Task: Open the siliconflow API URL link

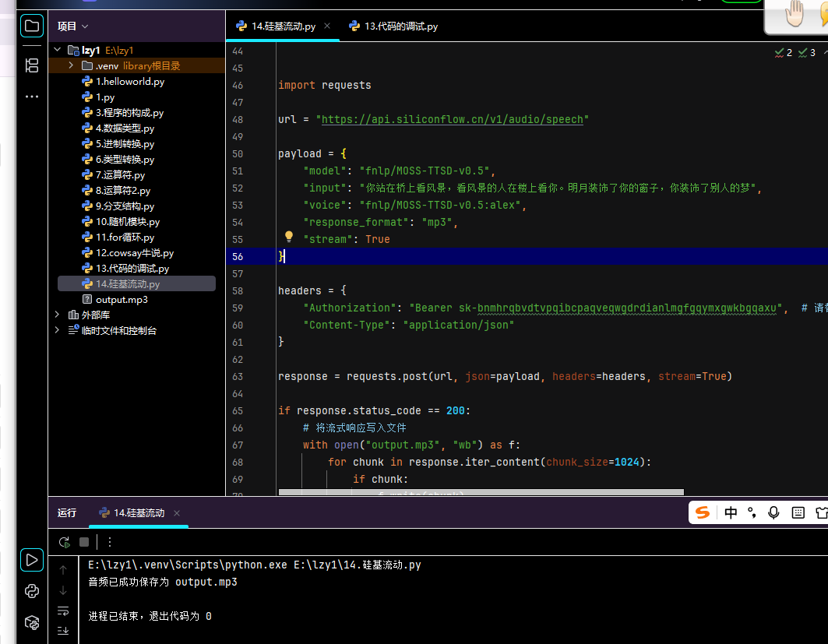Action: [452, 119]
